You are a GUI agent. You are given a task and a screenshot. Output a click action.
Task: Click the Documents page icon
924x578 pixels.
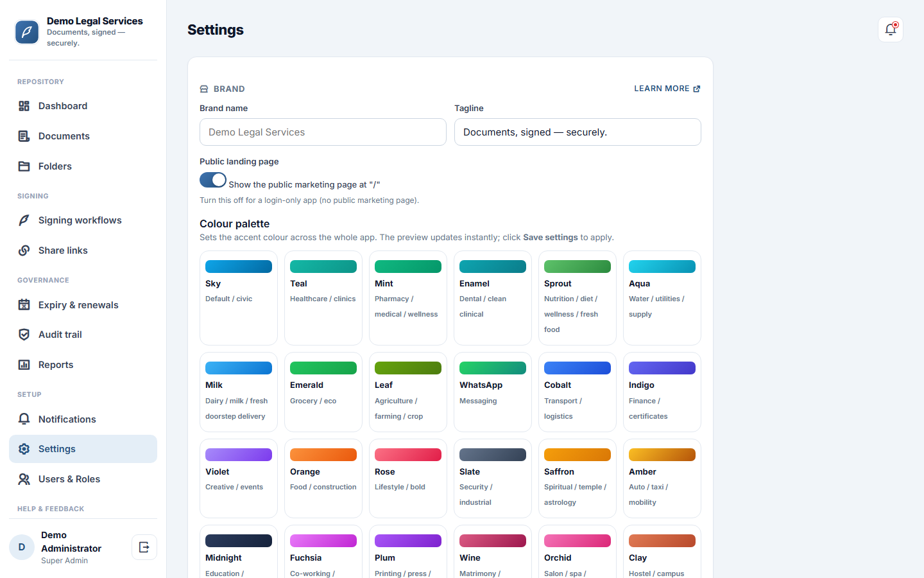(24, 136)
